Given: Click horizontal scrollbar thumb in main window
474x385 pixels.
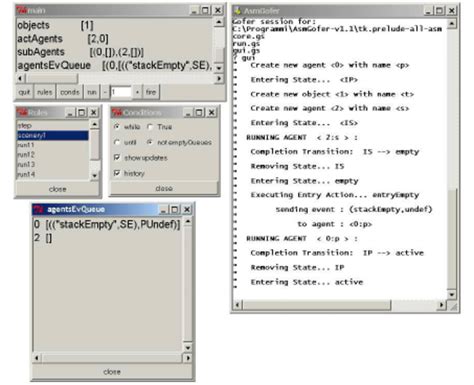Looking at the screenshot, I should point(51,78).
